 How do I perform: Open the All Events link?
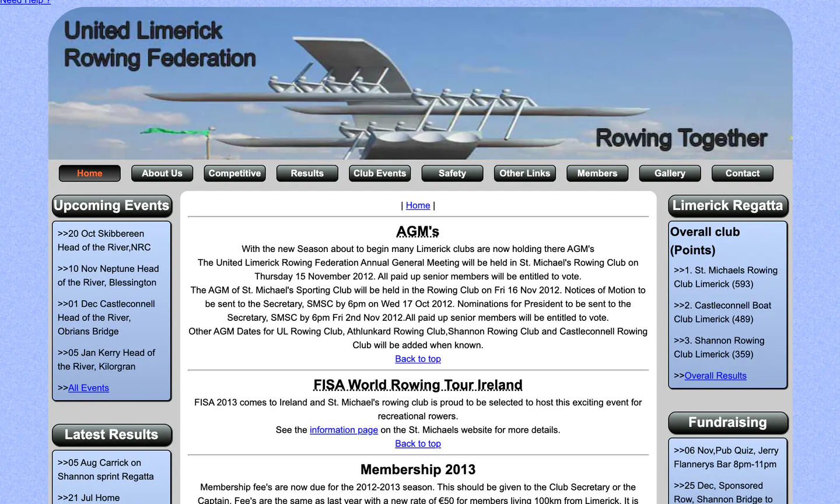89,388
